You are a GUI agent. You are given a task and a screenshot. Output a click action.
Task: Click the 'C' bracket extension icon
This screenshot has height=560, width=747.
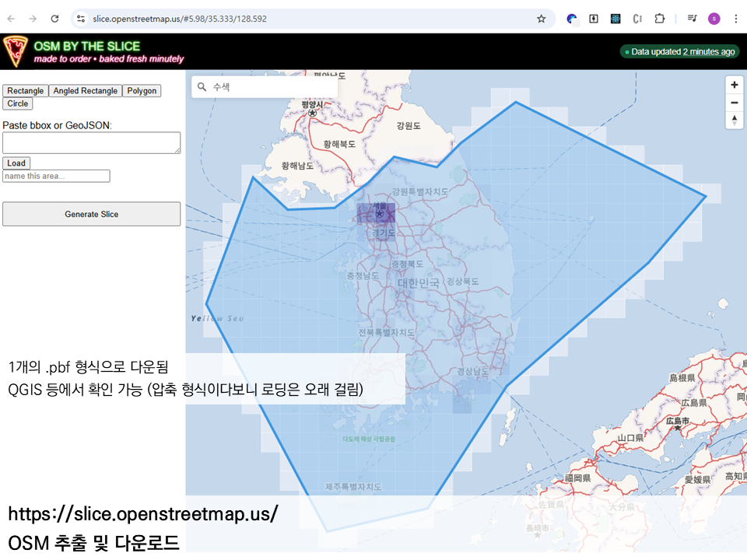pos(637,19)
